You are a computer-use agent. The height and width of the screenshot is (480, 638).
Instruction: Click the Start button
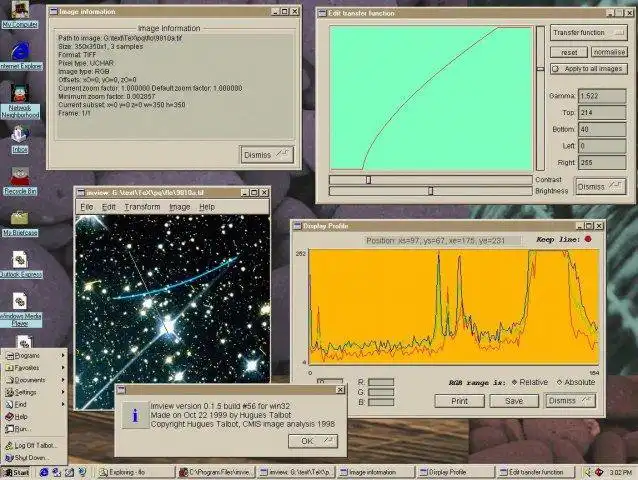[x=16, y=472]
